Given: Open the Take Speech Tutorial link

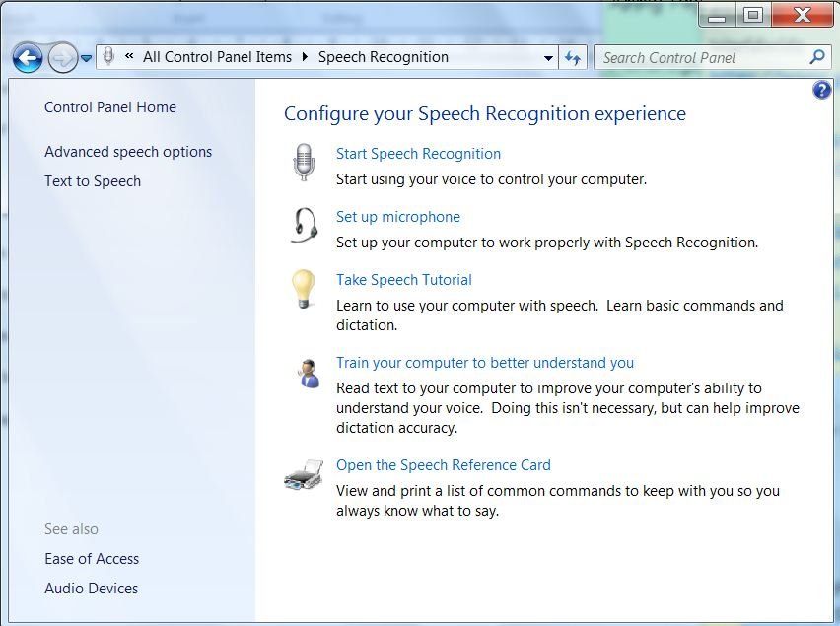Looking at the screenshot, I should point(403,279).
